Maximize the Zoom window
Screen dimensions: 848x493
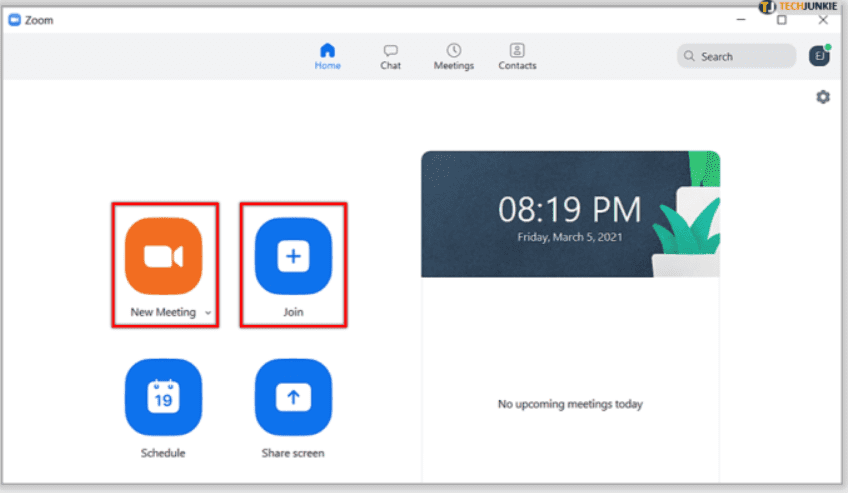[781, 20]
